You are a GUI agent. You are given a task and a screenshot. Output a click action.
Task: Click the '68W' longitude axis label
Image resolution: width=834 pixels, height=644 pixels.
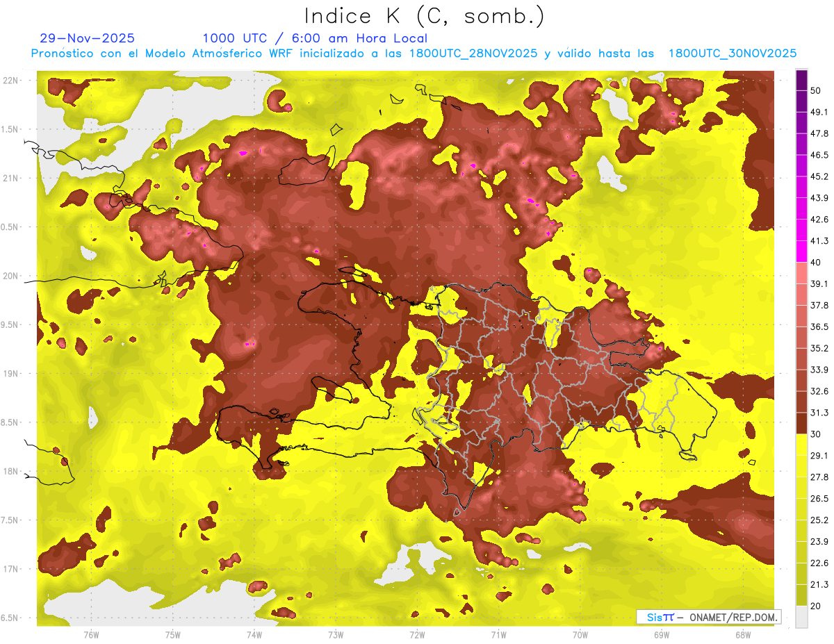[743, 635]
